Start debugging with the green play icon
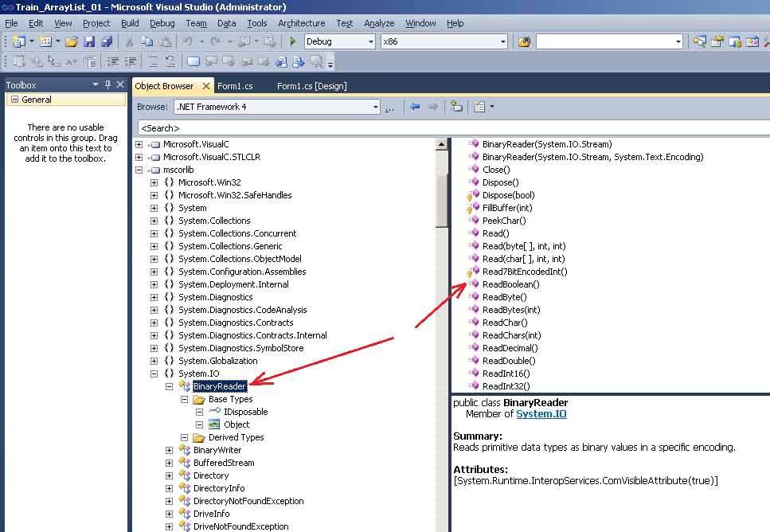This screenshot has height=532, width=770. [293, 41]
